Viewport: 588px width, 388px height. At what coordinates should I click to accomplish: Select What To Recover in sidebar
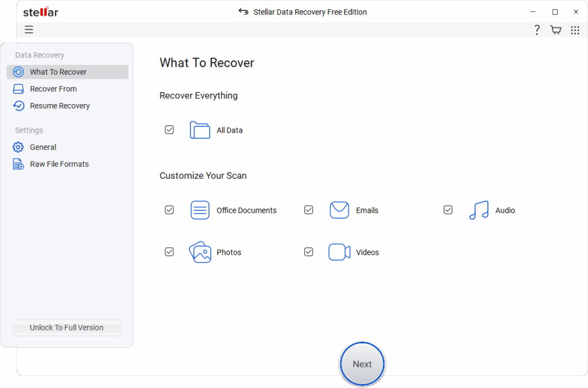(x=68, y=72)
